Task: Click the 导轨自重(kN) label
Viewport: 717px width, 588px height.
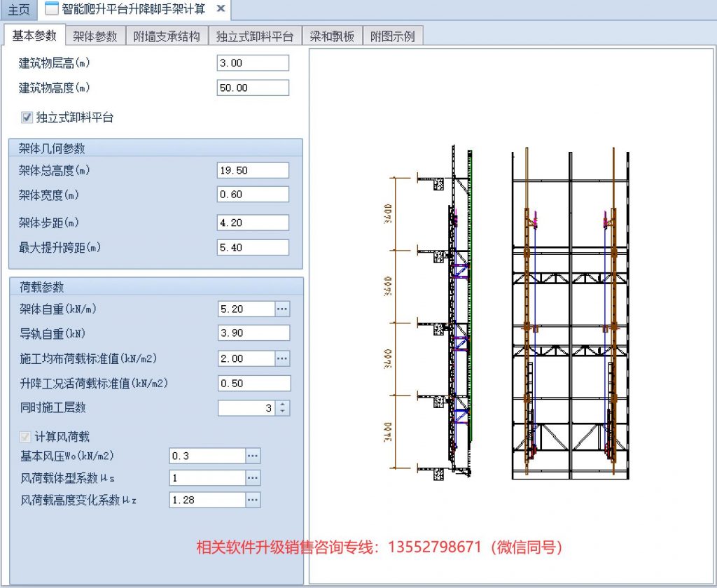Action: pyautogui.click(x=52, y=333)
